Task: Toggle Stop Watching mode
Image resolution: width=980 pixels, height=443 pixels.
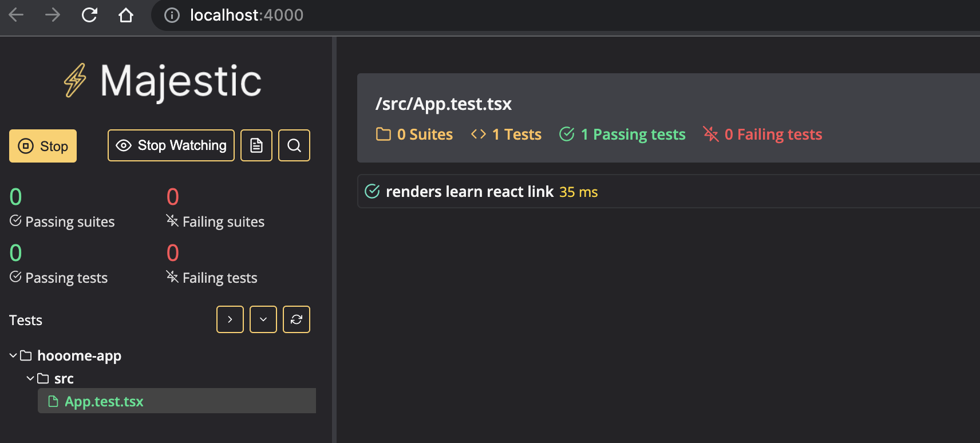Action: pyautogui.click(x=171, y=145)
